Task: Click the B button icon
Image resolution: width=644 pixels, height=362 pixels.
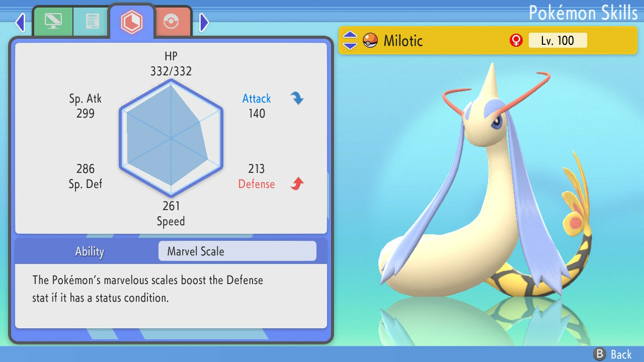Action: pos(599,354)
